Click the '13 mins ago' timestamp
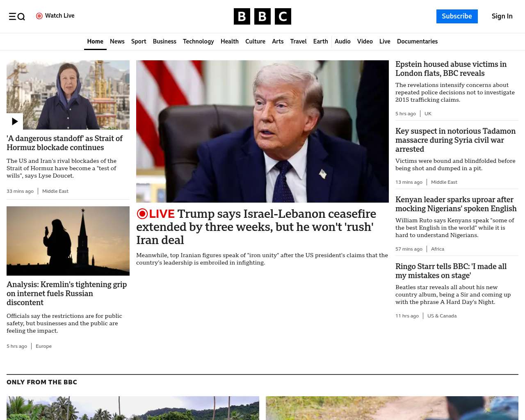Image resolution: width=525 pixels, height=420 pixels. pos(409,182)
